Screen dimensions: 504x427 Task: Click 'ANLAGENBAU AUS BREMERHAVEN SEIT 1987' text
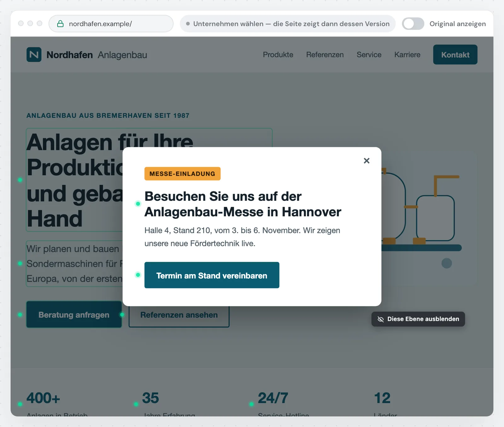(108, 115)
